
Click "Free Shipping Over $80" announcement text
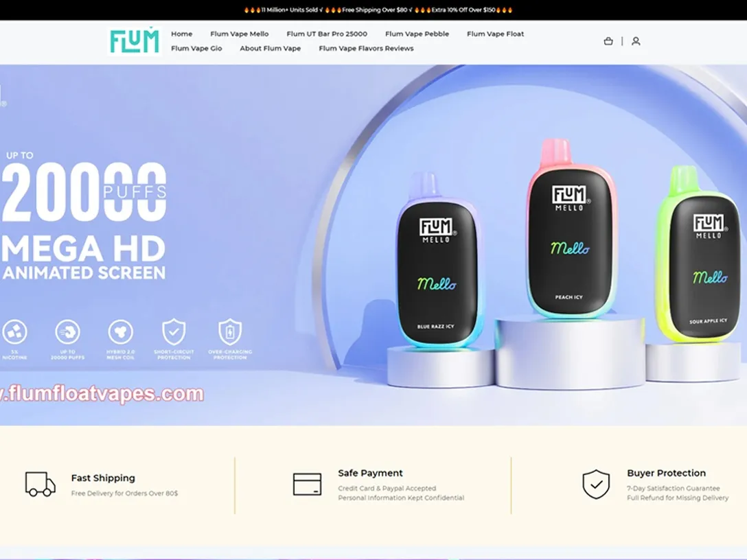pyautogui.click(x=376, y=10)
